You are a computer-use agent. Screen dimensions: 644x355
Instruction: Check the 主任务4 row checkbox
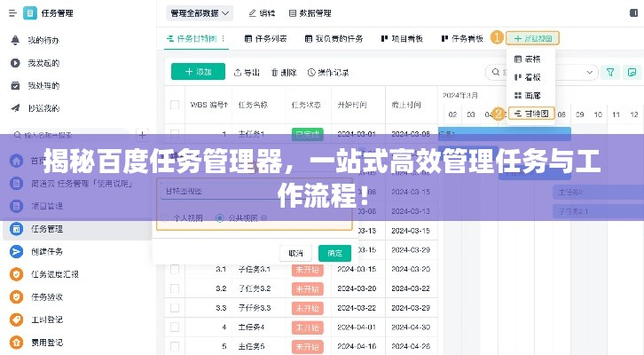pos(175,327)
